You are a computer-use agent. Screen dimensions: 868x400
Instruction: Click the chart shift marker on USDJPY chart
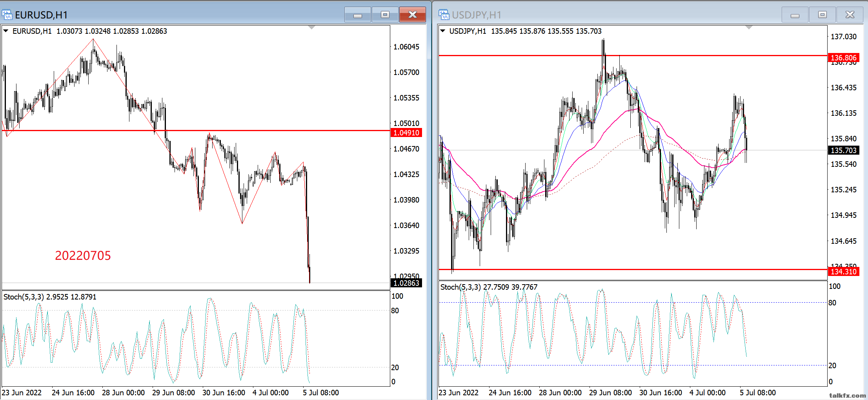(749, 27)
